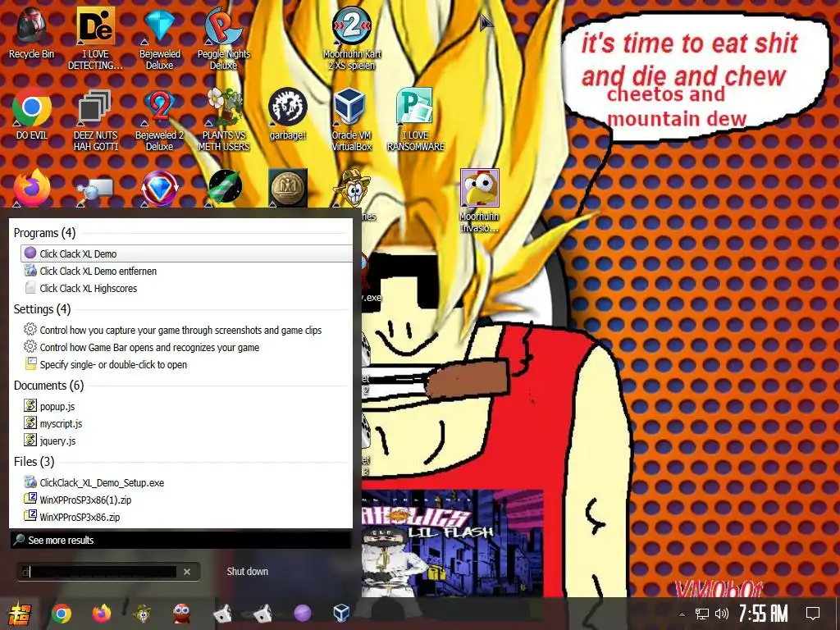Open the Moorhuhn Kart 2 XS spielen icon
Viewport: 840px width, 630px height.
pos(352,38)
